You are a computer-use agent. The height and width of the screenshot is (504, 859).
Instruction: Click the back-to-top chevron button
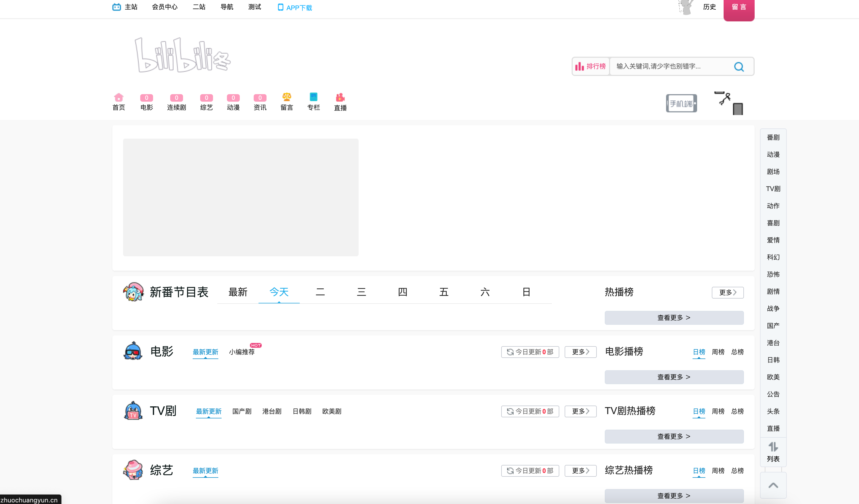click(773, 485)
